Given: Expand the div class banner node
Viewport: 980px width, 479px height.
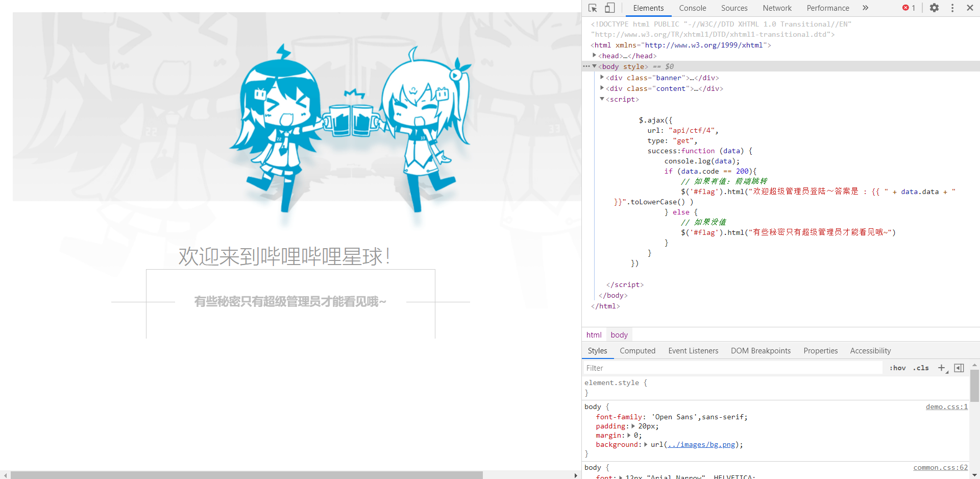Looking at the screenshot, I should (602, 77).
